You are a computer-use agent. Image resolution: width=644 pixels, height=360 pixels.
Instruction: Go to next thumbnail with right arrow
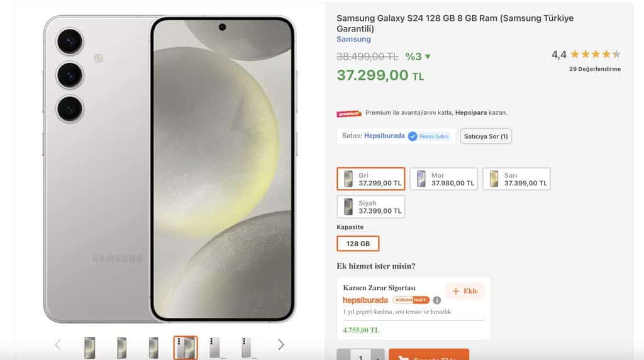click(280, 344)
